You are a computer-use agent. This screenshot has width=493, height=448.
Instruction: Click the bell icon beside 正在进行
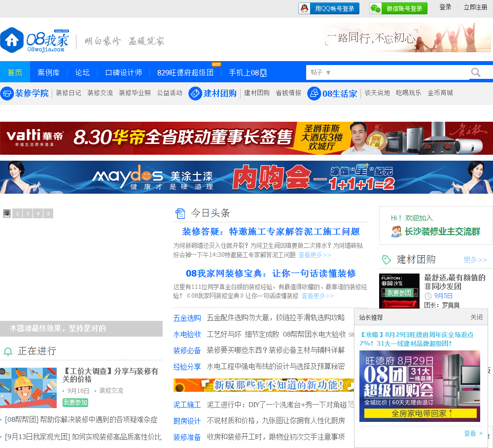point(8,351)
